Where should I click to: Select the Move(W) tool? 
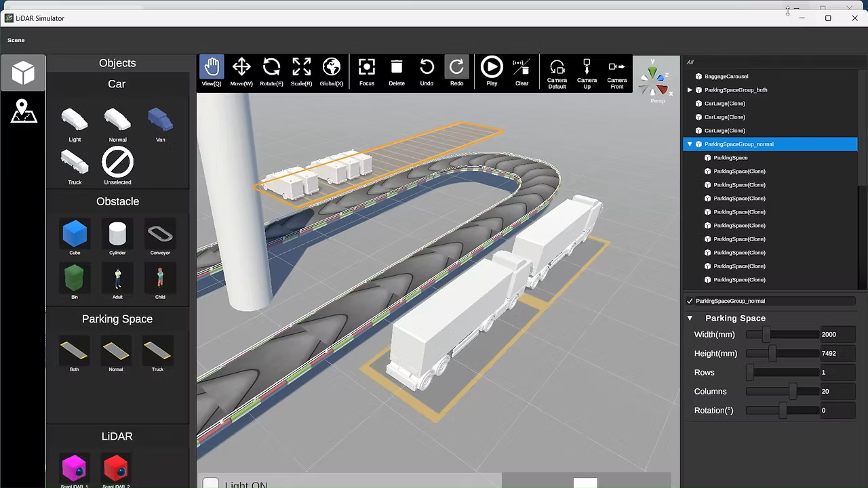[241, 72]
